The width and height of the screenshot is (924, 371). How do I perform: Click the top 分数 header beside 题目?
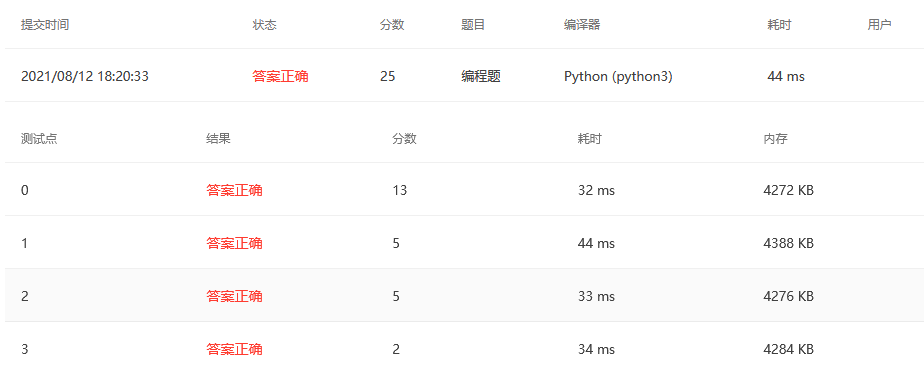[x=392, y=25]
